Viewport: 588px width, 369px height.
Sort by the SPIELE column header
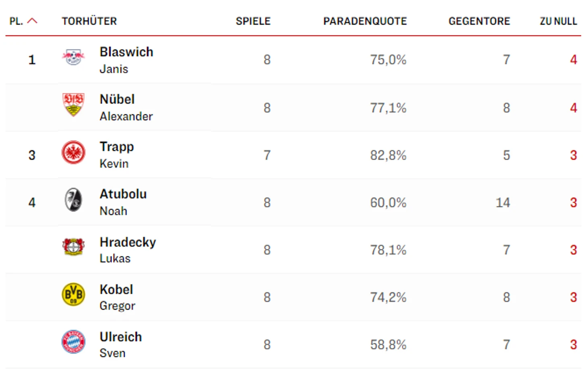pos(253,21)
